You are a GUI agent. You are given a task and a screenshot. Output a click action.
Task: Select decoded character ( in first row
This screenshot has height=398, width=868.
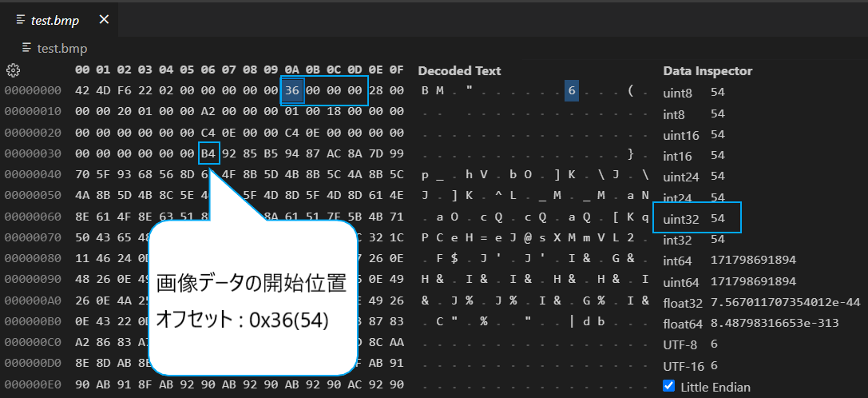tap(630, 90)
